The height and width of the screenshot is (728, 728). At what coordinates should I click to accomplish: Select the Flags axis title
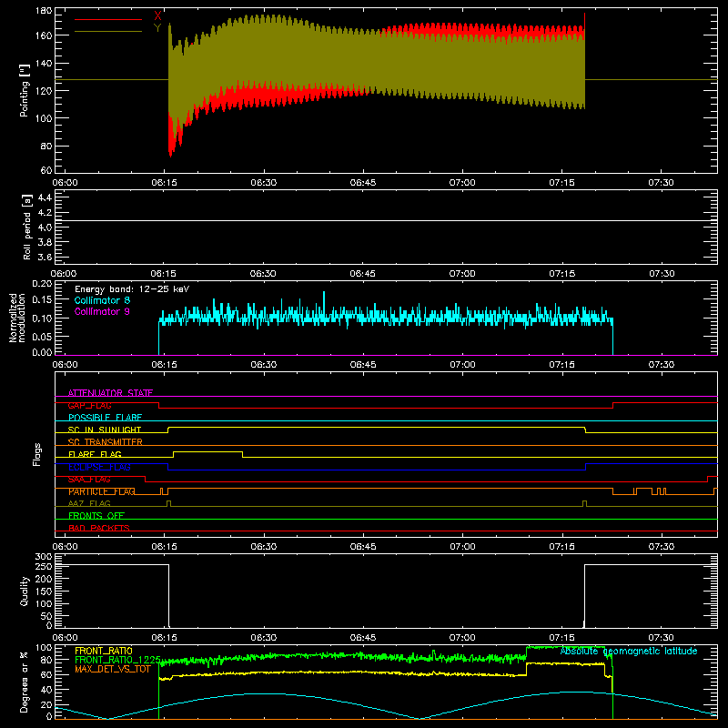[36, 454]
